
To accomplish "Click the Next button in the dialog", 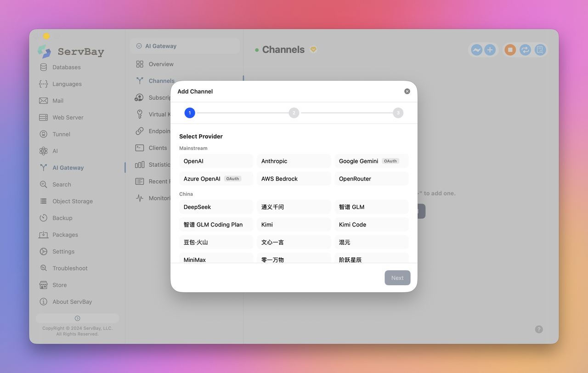I will coord(397,278).
